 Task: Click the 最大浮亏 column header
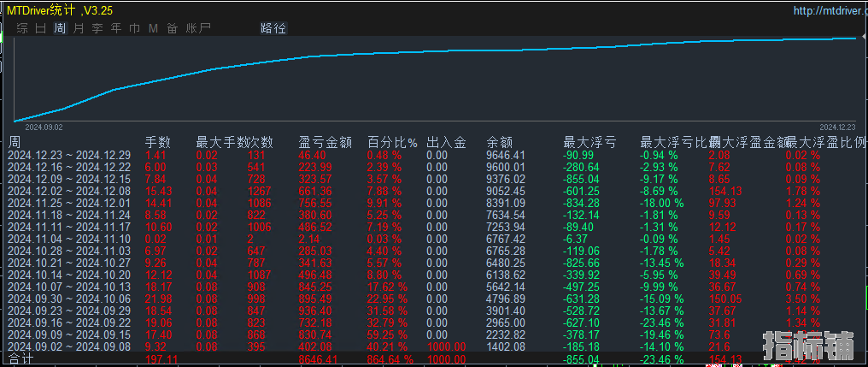[589, 142]
